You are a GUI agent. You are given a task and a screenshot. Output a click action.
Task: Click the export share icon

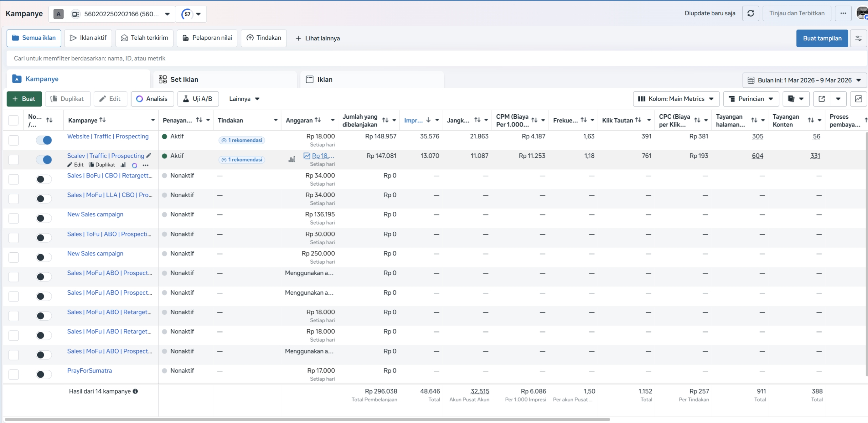coord(822,99)
